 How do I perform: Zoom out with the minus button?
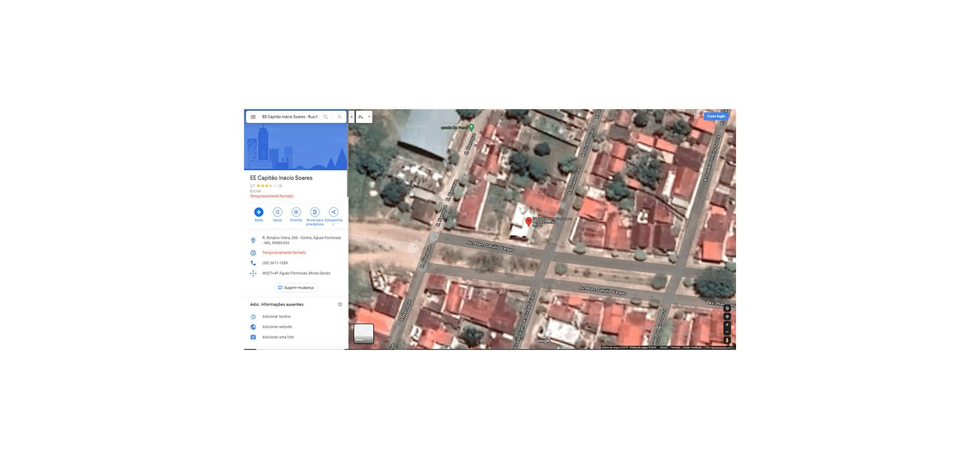point(727,332)
